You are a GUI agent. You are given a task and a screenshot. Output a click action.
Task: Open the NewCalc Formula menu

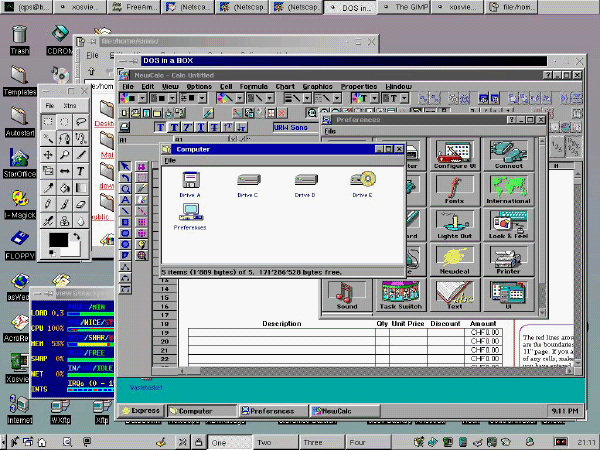253,86
